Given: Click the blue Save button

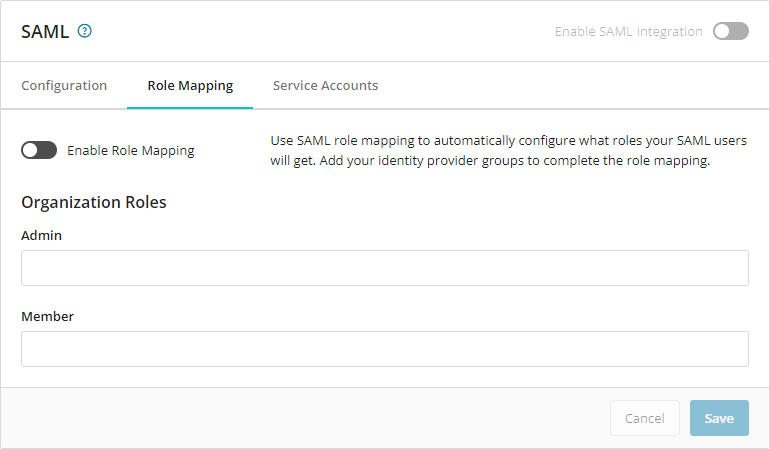Looking at the screenshot, I should point(718,418).
